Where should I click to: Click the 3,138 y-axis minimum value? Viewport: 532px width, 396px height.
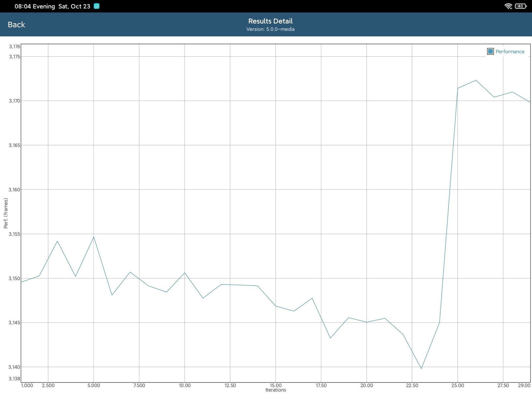click(15, 379)
